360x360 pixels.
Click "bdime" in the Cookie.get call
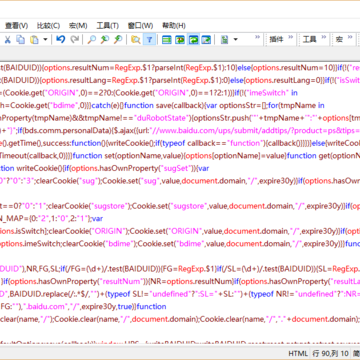pos(64,105)
